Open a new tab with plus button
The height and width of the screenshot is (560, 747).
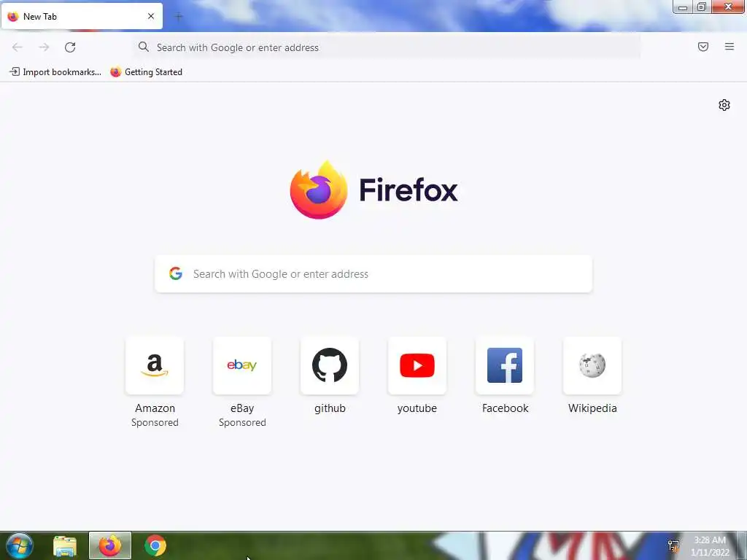point(179,17)
